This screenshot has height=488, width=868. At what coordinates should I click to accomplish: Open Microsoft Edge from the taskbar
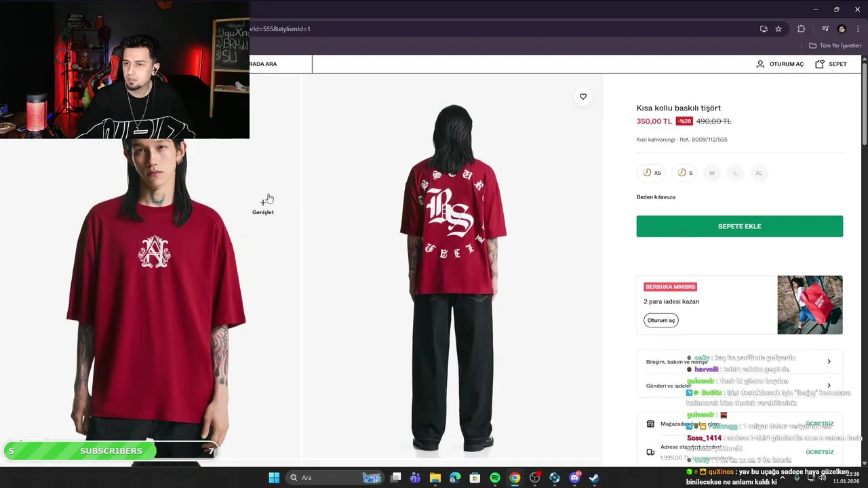click(x=455, y=478)
